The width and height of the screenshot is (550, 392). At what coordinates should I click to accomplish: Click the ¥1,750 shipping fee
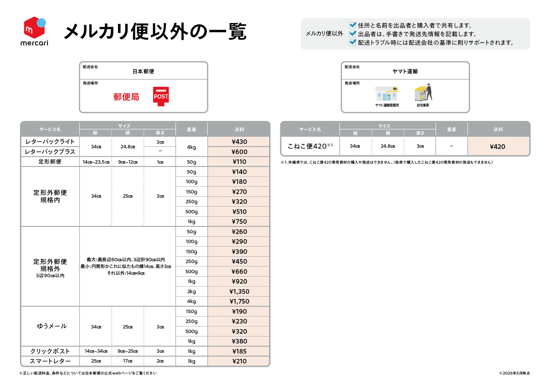(239, 301)
